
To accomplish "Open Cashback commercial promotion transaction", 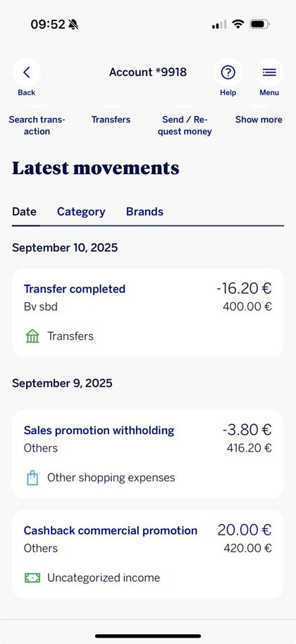I will (148, 555).
